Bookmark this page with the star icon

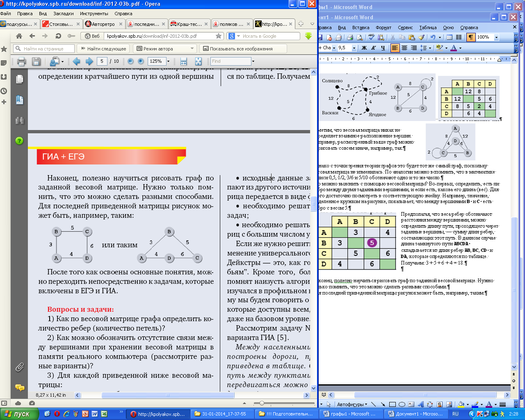pos(219,36)
